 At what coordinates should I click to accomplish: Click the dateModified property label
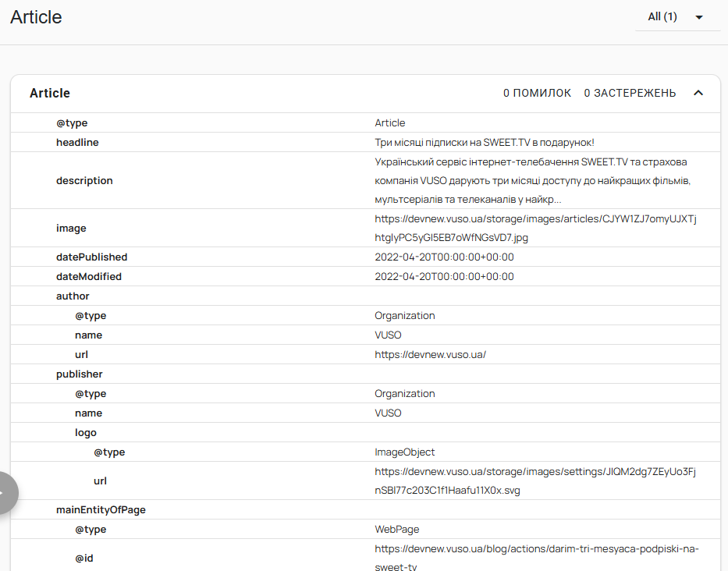(x=89, y=276)
